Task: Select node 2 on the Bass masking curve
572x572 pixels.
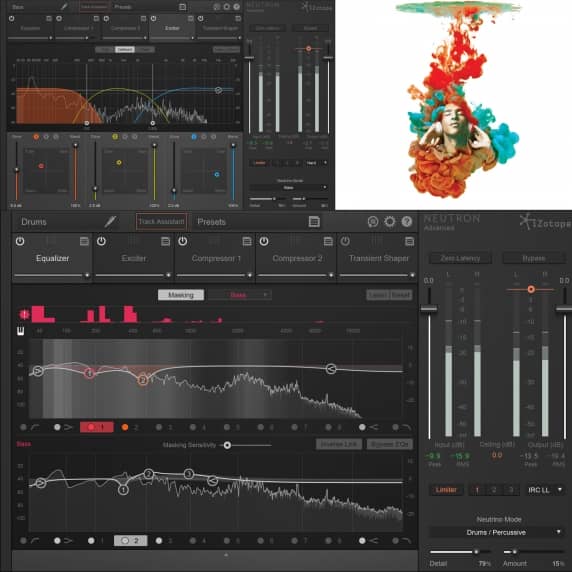Action: coord(148,474)
